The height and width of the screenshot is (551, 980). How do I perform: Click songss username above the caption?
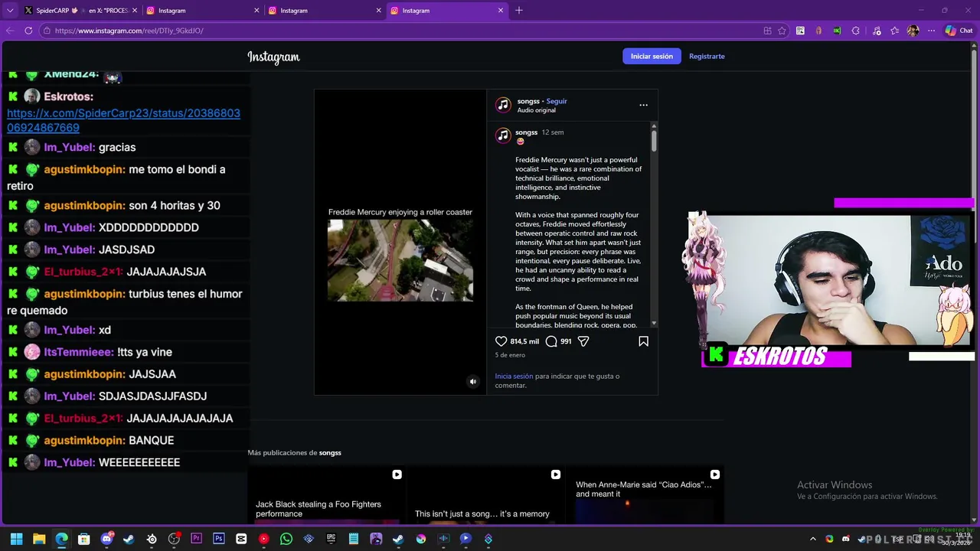[526, 132]
